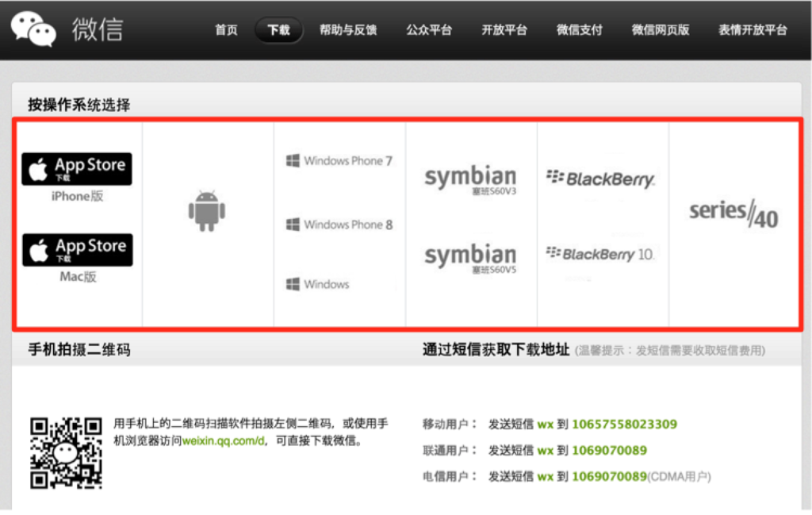The height and width of the screenshot is (515, 812).
Task: Click the 移动用户 label
Action: point(449,425)
